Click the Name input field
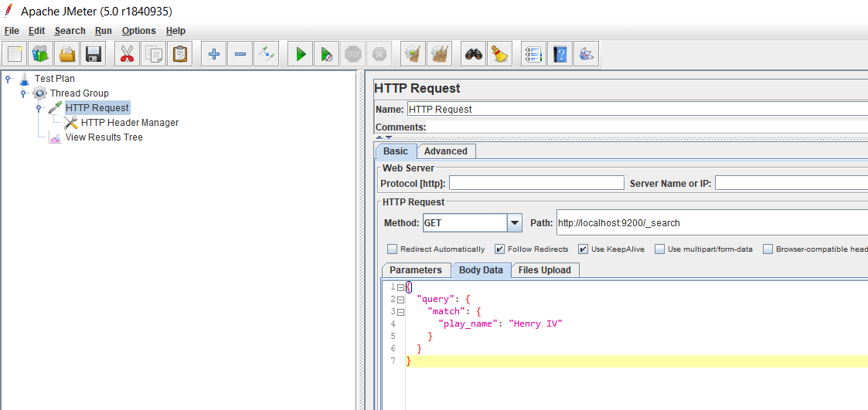 point(637,109)
